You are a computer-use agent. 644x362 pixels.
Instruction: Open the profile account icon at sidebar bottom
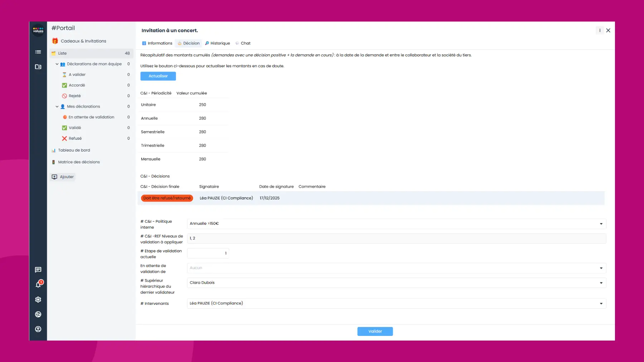[x=38, y=329]
